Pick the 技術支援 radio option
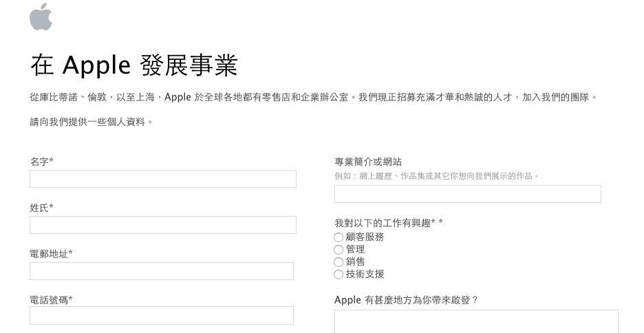 pos(339,275)
